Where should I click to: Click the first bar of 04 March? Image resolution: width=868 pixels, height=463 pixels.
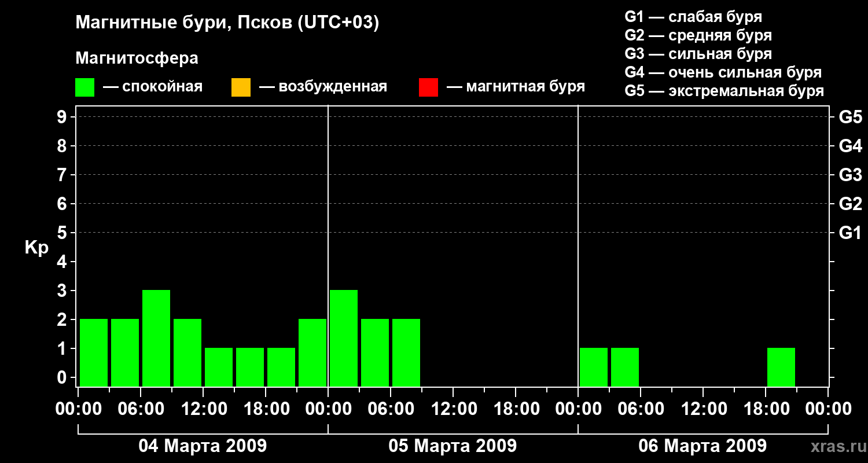point(94,352)
